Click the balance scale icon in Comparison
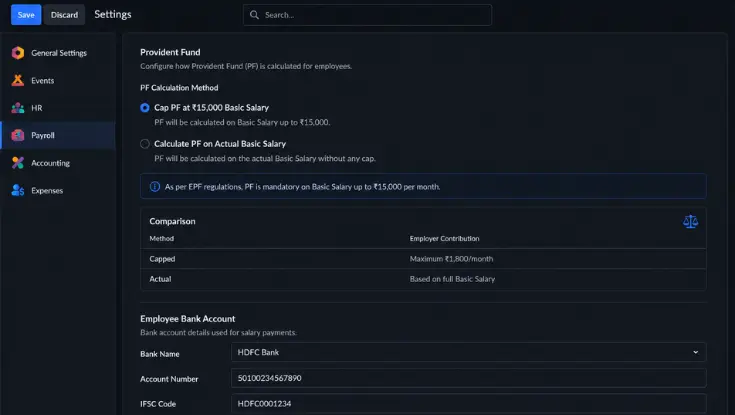This screenshot has width=735, height=415. (690, 221)
